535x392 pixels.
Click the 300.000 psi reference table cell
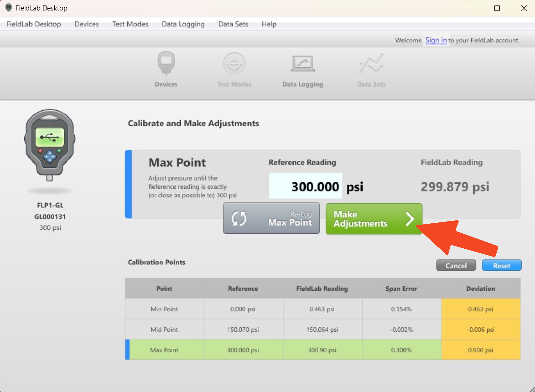point(243,350)
